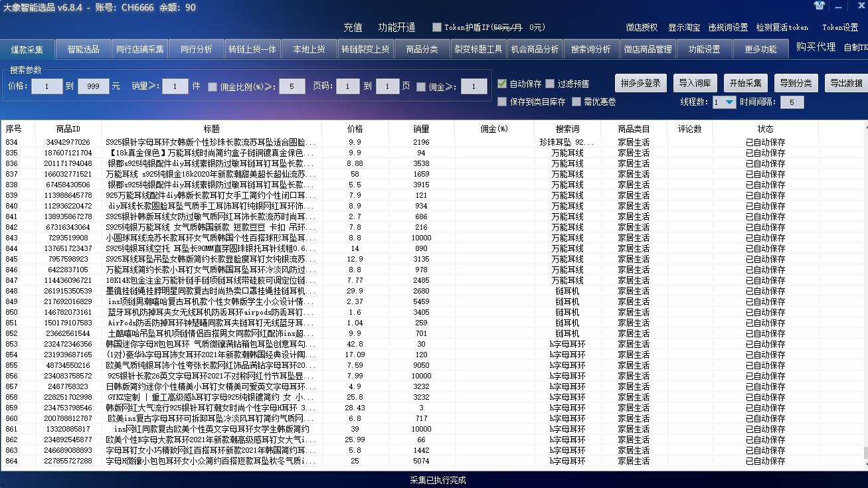
Task: Click the 功能开通 link
Action: [396, 27]
